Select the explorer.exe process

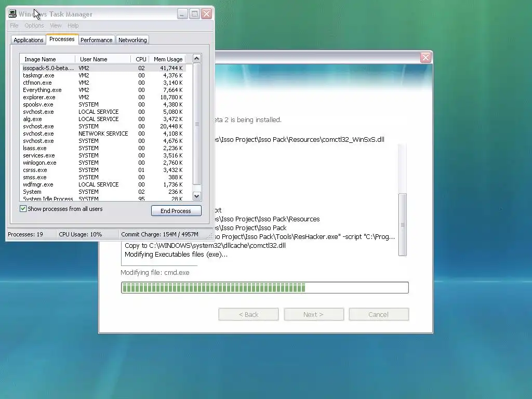coord(103,97)
